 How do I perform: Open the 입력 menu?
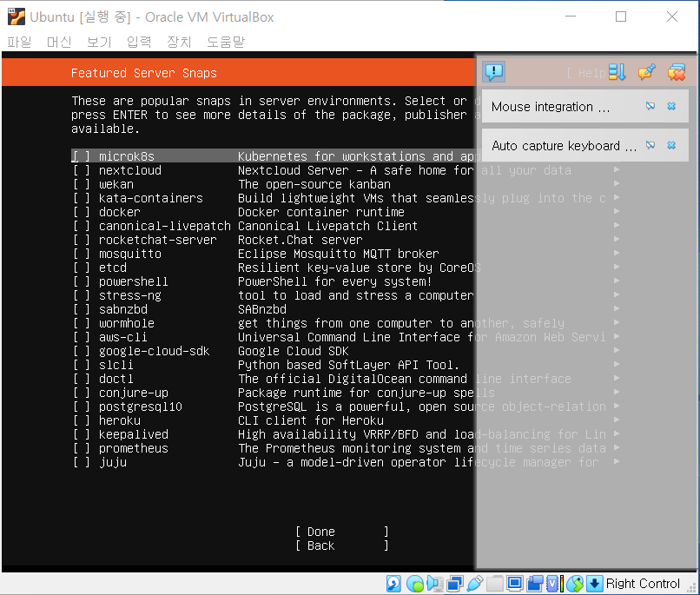point(139,42)
